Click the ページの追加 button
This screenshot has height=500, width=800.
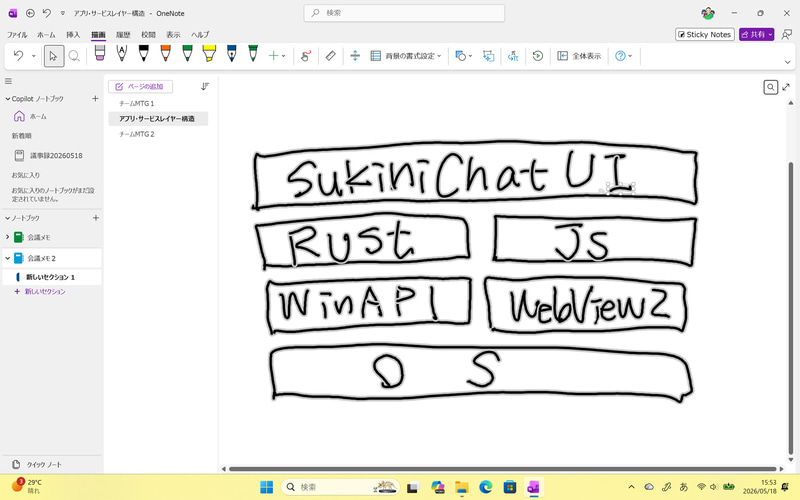point(140,87)
